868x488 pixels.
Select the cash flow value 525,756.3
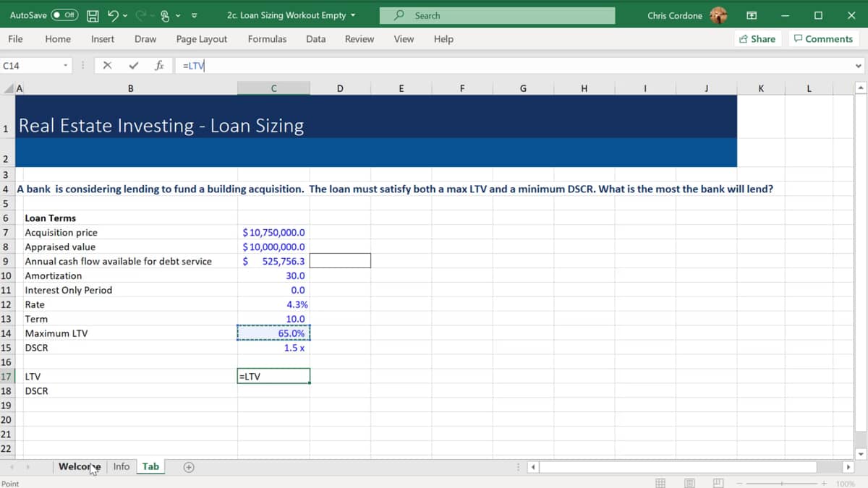pos(273,261)
